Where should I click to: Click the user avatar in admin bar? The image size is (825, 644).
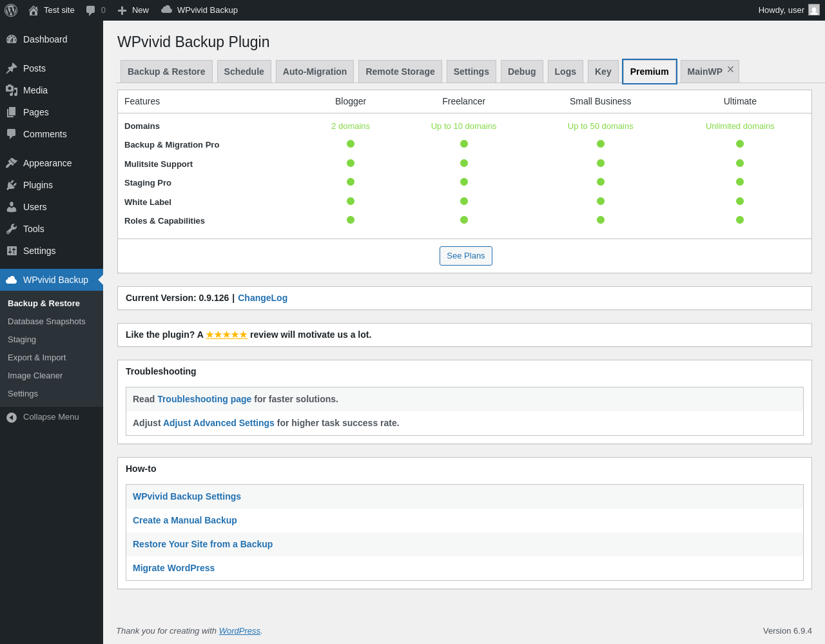(814, 10)
